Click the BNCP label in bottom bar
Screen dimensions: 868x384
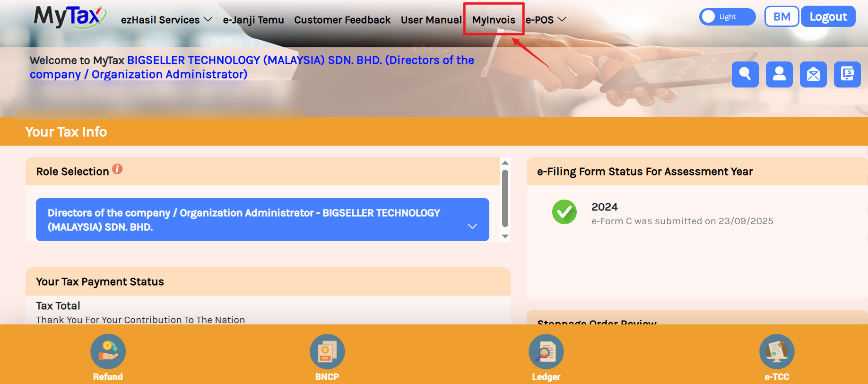point(327,377)
